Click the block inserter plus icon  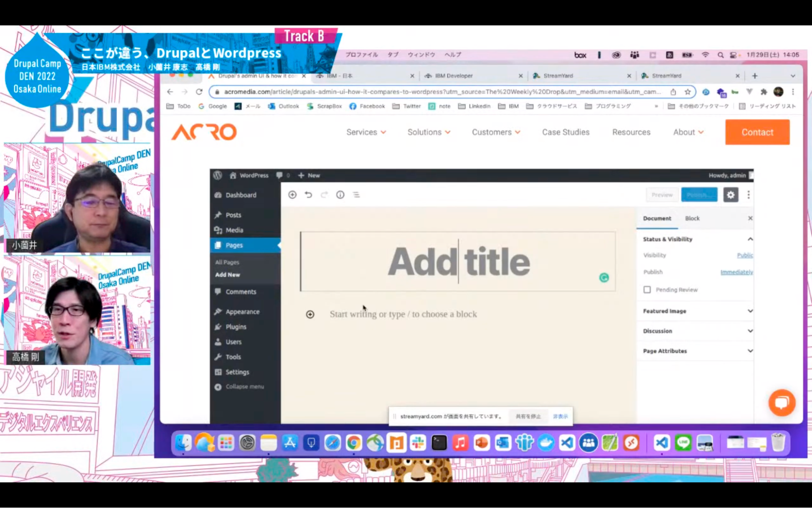pyautogui.click(x=292, y=194)
